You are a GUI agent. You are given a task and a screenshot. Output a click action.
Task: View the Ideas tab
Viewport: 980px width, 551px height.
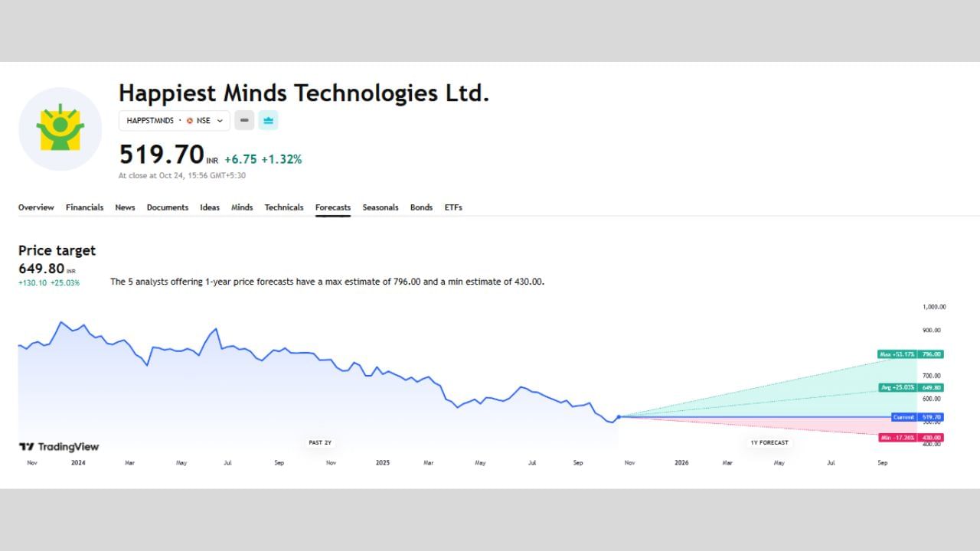(209, 207)
